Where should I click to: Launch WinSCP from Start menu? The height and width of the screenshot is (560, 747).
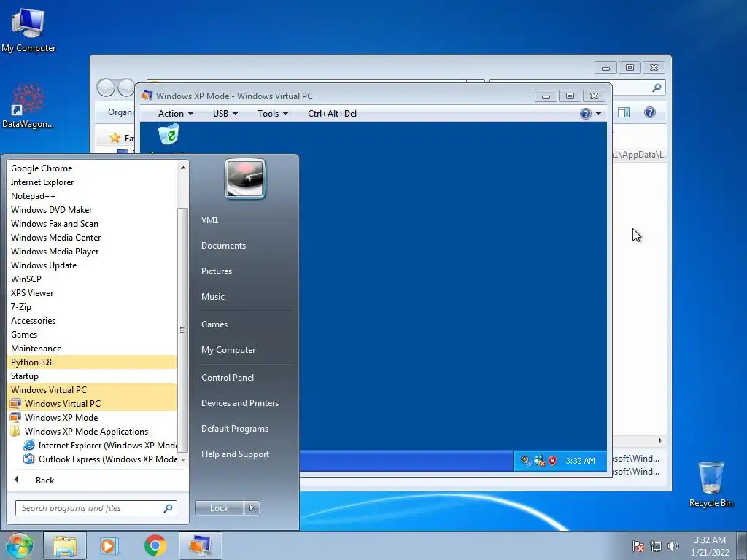click(x=93, y=279)
